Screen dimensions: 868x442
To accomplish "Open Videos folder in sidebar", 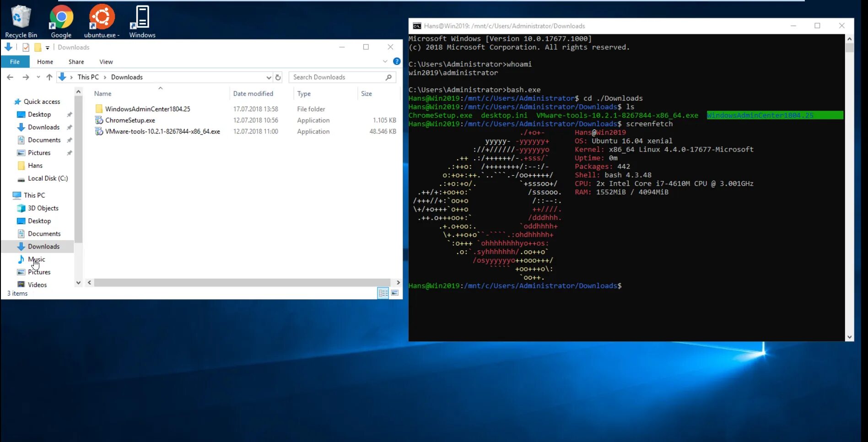I will 37,285.
